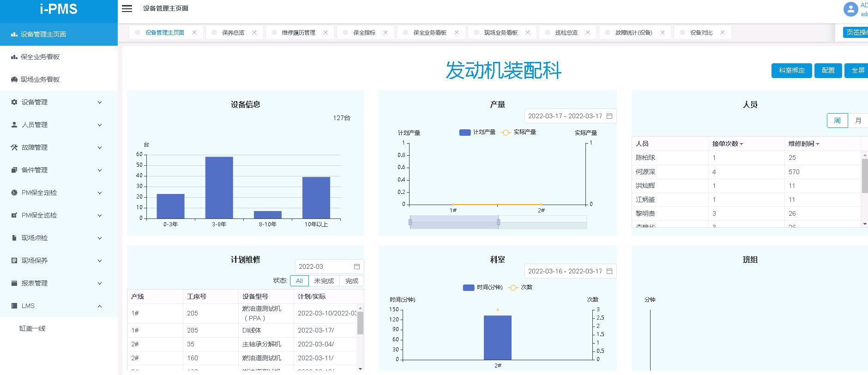Expand the 现场保养 menu chevron
The image size is (868, 375).
(x=100, y=260)
